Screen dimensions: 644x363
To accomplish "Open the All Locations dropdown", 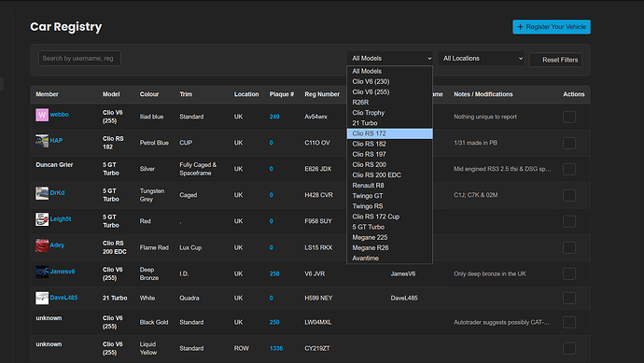I will click(482, 58).
